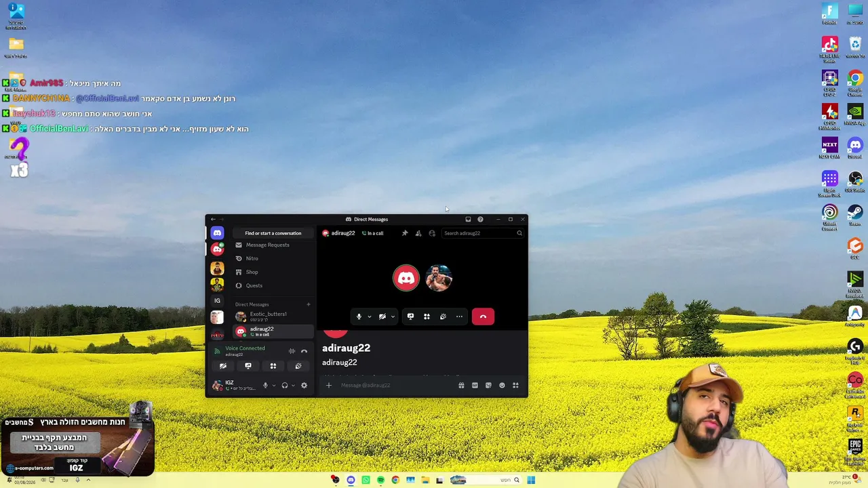Open Exotic_butters1 direct message
Viewport: 868px width, 488px height.
(273, 317)
